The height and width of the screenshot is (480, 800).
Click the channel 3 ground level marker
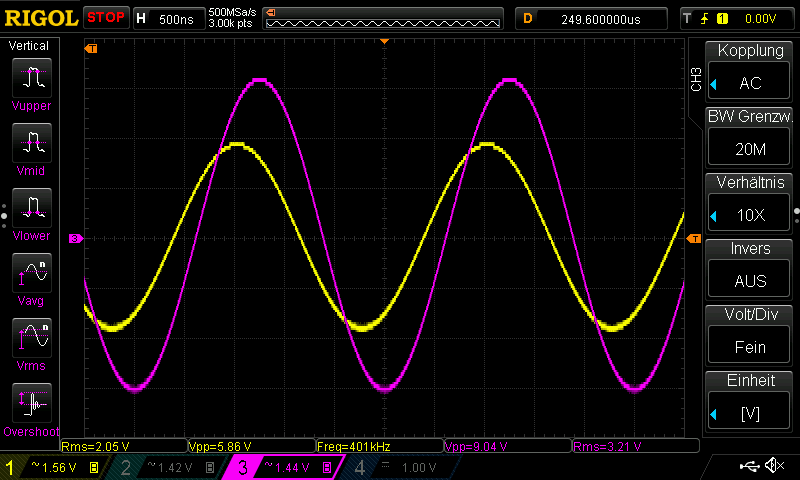point(76,238)
